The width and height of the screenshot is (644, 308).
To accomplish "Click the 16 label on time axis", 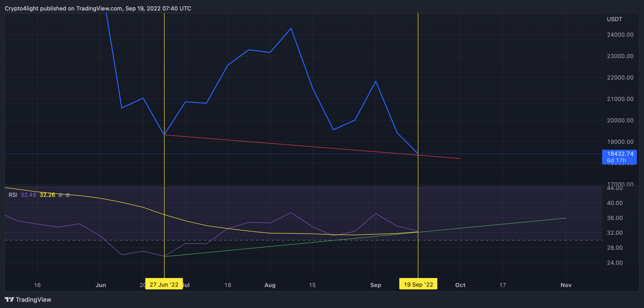I will point(37,285).
